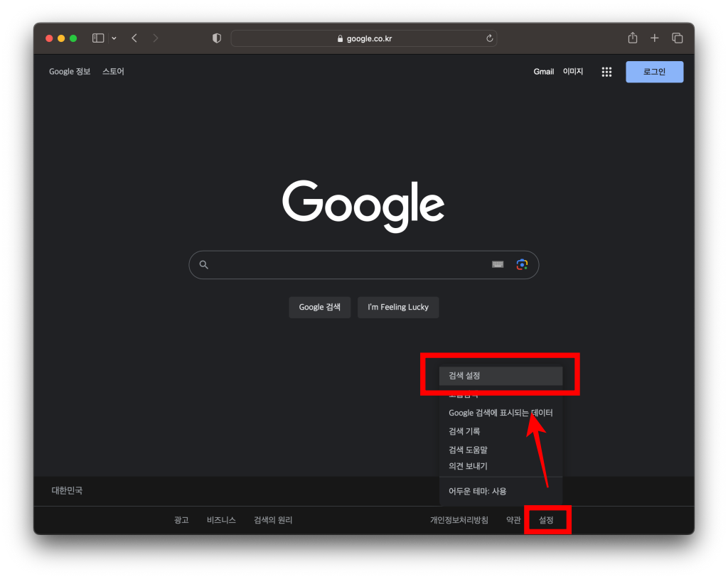The image size is (728, 579).
Task: Open the Google 정보 link
Action: click(70, 72)
